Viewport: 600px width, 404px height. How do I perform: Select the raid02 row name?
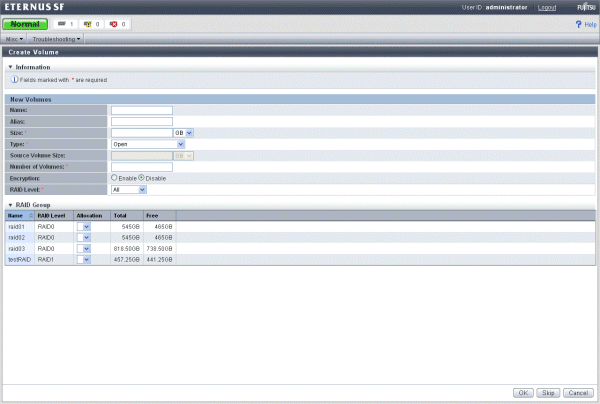point(16,238)
